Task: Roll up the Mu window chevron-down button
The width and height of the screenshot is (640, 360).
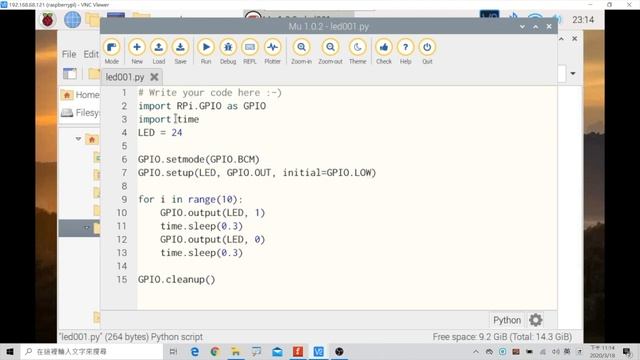Action: click(522, 27)
